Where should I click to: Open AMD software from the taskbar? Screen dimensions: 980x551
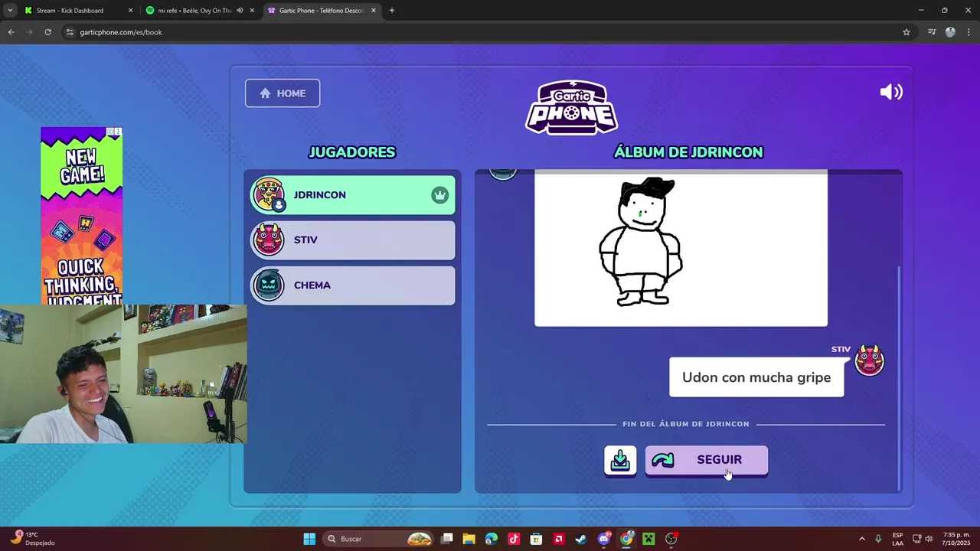click(559, 539)
